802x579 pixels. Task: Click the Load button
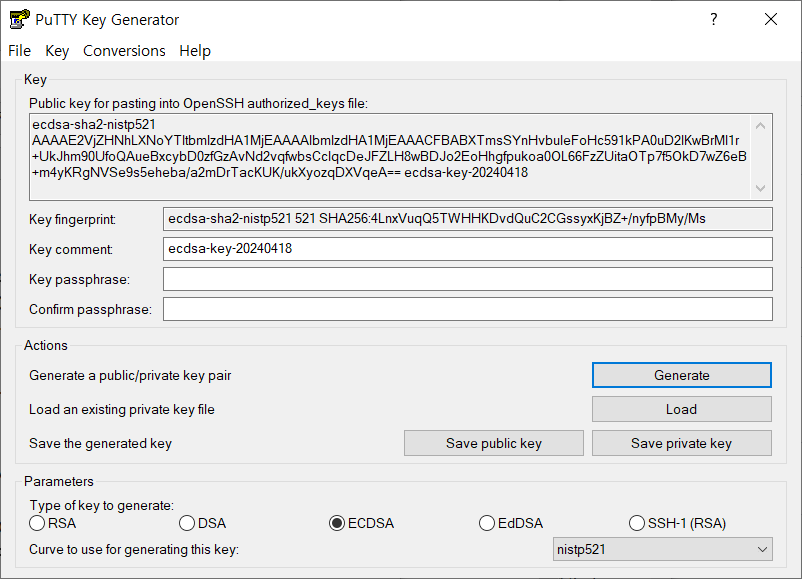point(682,409)
